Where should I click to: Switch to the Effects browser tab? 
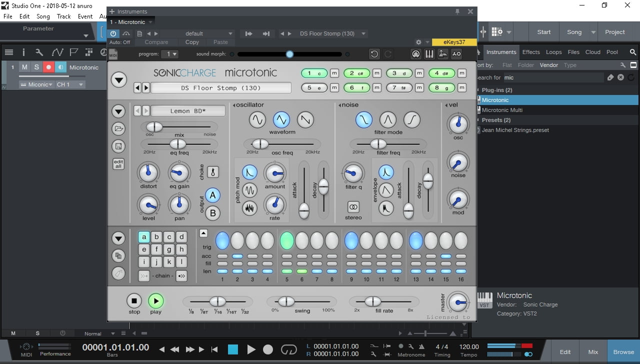(x=531, y=52)
